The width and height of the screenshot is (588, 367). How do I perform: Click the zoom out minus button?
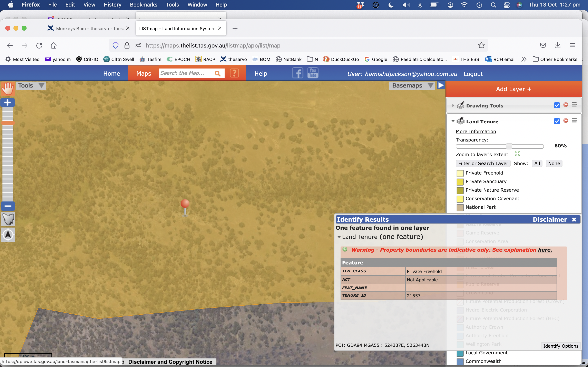tap(8, 206)
